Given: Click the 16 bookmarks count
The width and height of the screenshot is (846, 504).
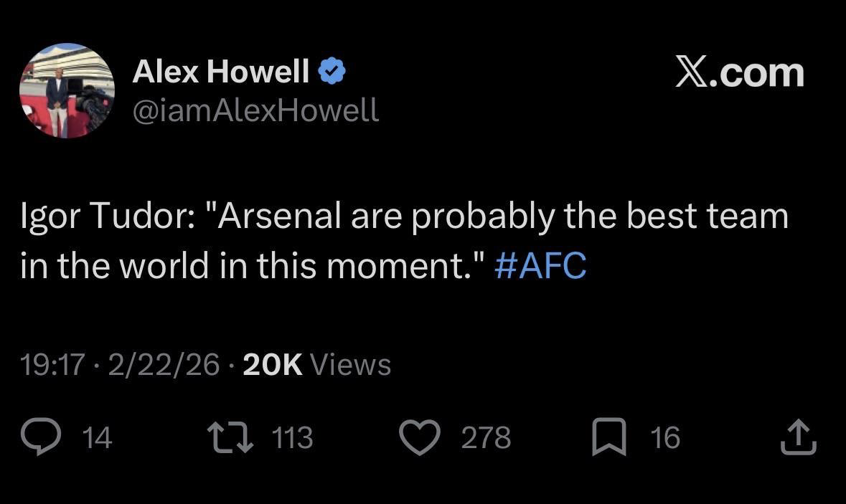Looking at the screenshot, I should (x=665, y=437).
